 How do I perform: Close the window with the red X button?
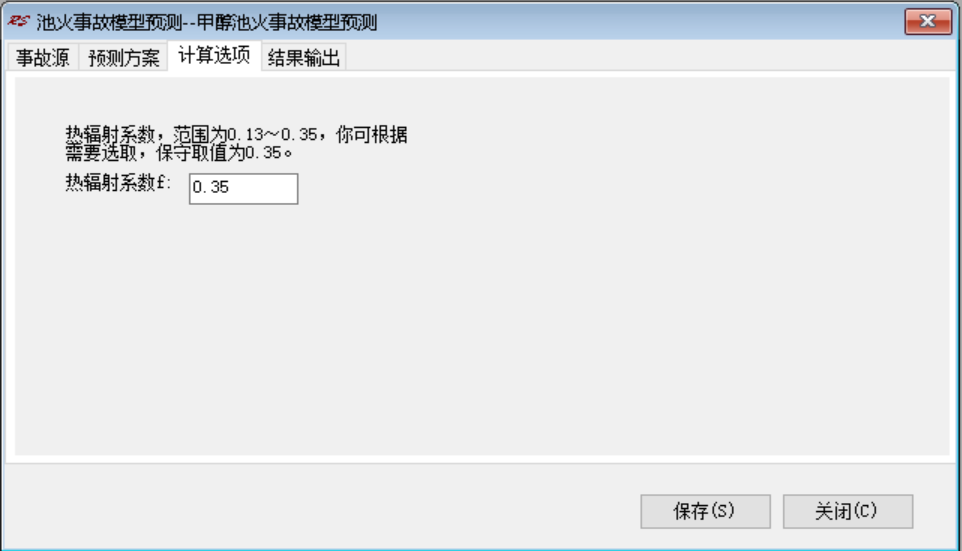tap(928, 22)
